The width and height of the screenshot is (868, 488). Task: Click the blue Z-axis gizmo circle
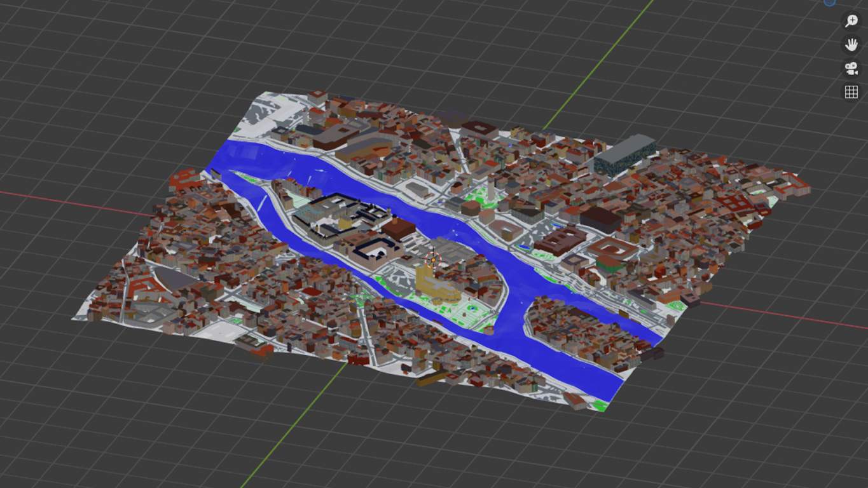pos(830,2)
